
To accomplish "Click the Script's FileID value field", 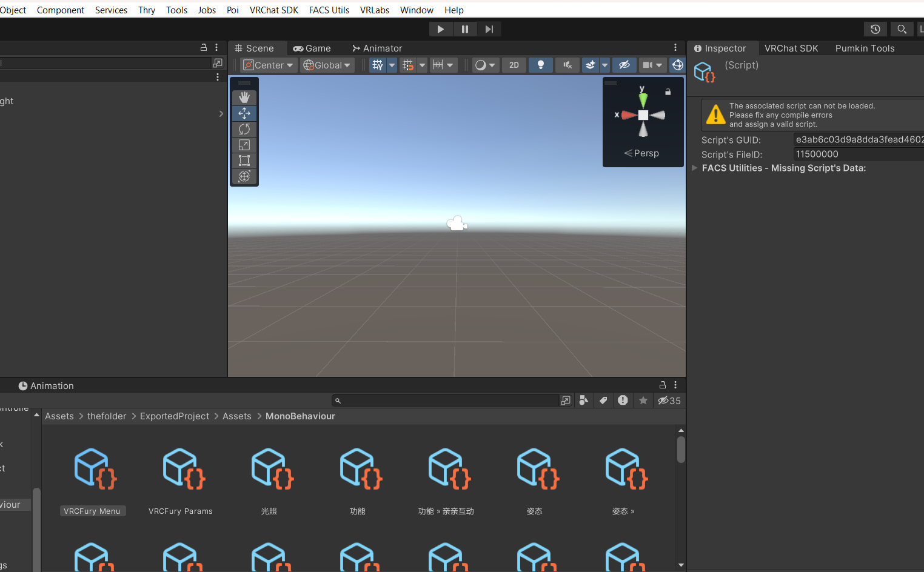I will point(859,154).
